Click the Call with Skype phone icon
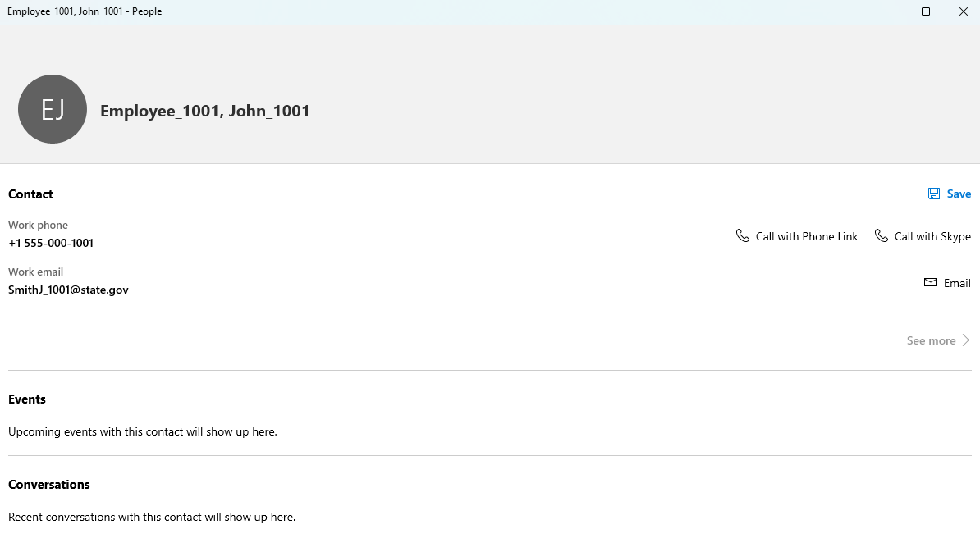Image resolution: width=980 pixels, height=543 pixels. (882, 235)
